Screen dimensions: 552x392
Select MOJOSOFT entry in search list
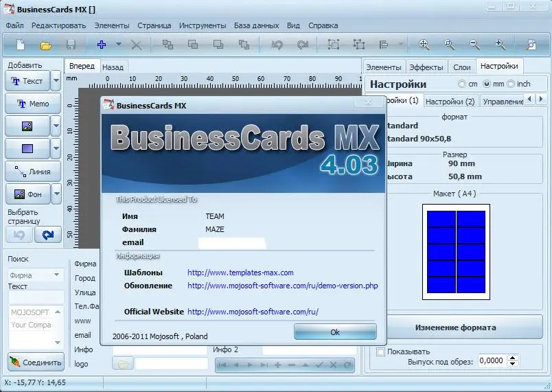30,312
